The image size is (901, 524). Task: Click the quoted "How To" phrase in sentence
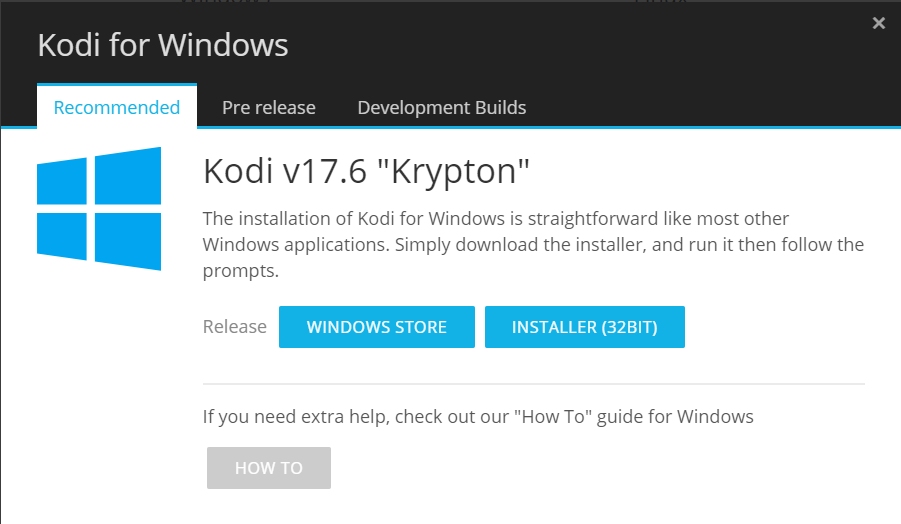(x=553, y=416)
